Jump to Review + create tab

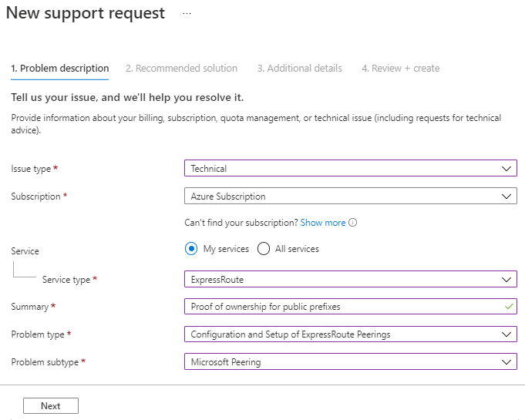(400, 69)
